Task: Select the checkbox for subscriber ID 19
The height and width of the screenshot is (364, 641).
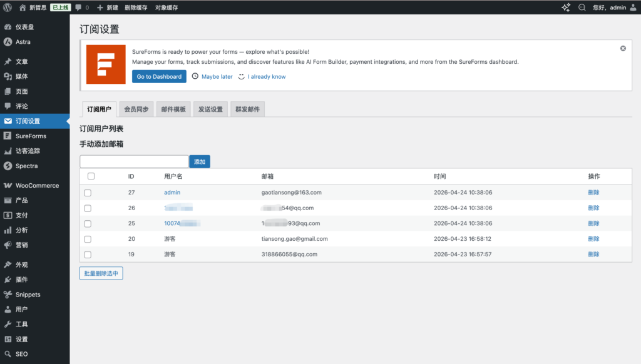Action: pyautogui.click(x=88, y=255)
